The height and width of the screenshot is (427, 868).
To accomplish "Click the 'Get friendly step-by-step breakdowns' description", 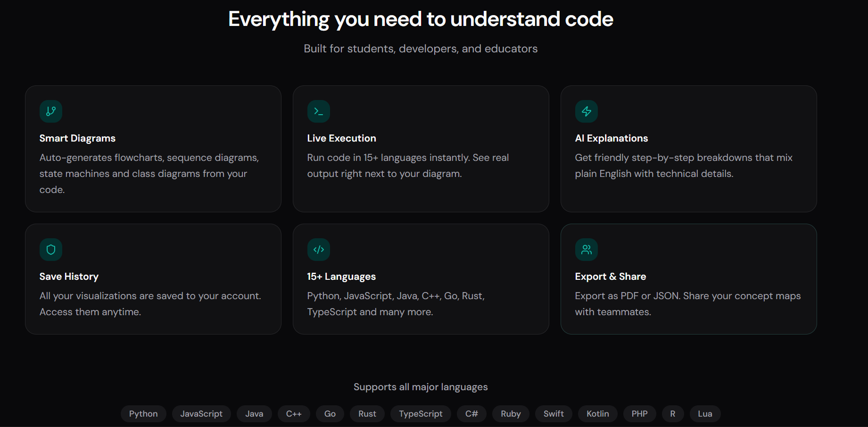I will point(684,166).
